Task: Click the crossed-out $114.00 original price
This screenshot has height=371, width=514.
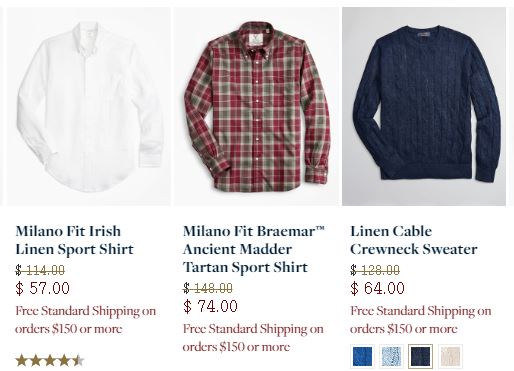Action: 40,270
